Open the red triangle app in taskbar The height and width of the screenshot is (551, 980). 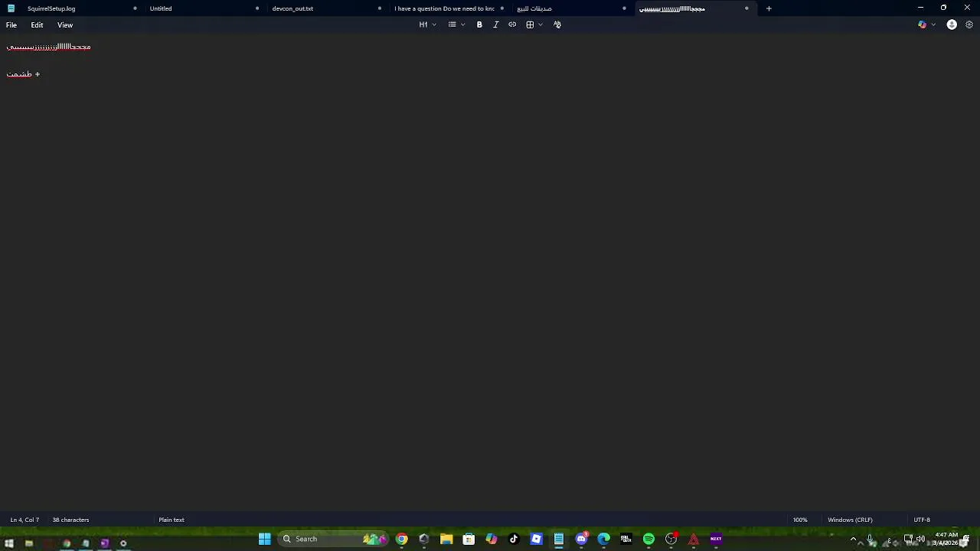click(694, 539)
